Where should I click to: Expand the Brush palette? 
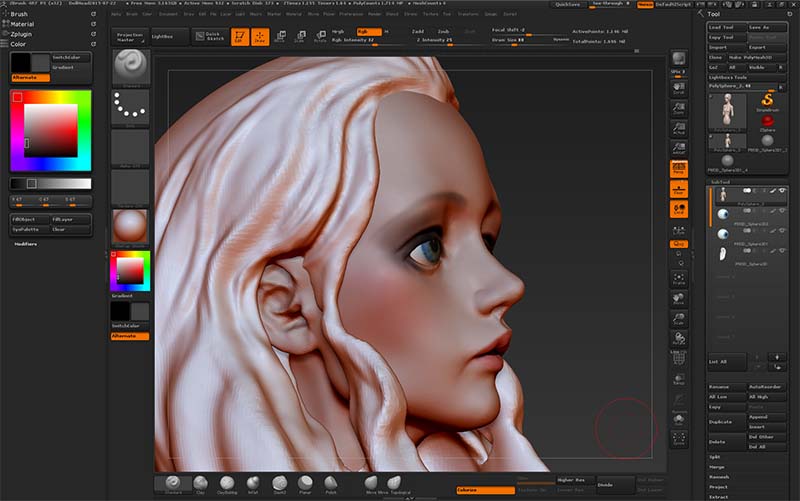(x=19, y=14)
